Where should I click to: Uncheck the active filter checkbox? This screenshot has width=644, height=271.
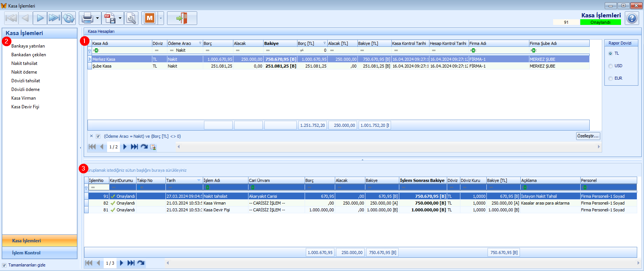[x=98, y=136]
